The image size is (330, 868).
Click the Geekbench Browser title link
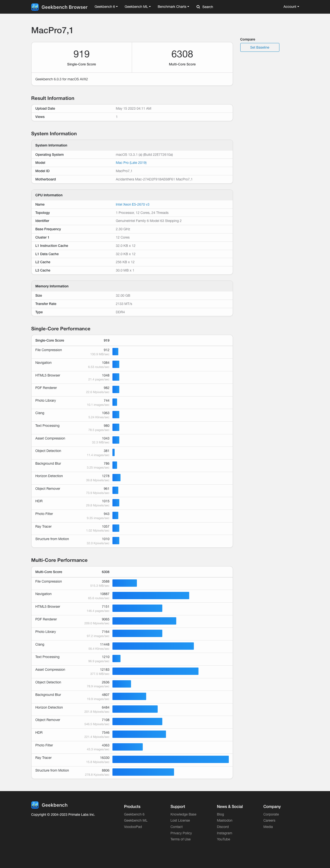[x=65, y=7]
